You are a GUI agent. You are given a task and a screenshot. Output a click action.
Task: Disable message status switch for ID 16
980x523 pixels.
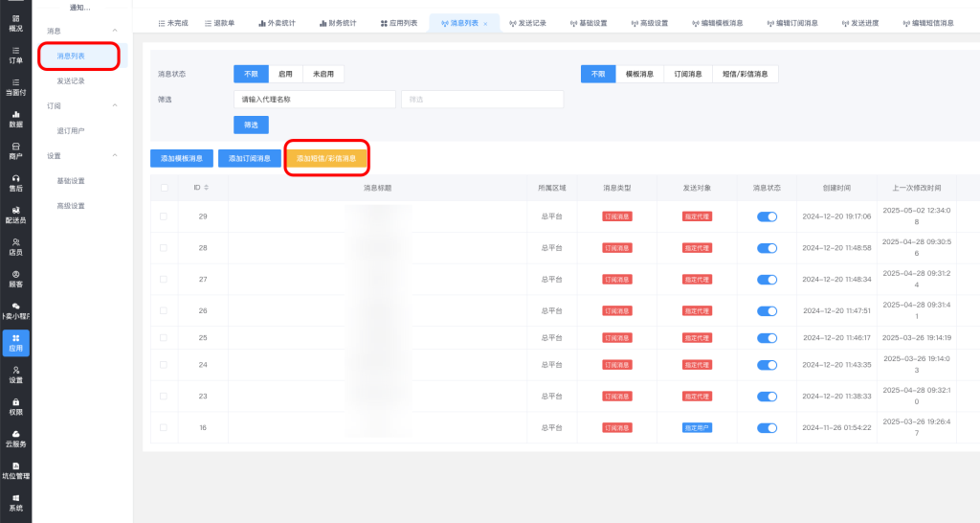click(767, 427)
